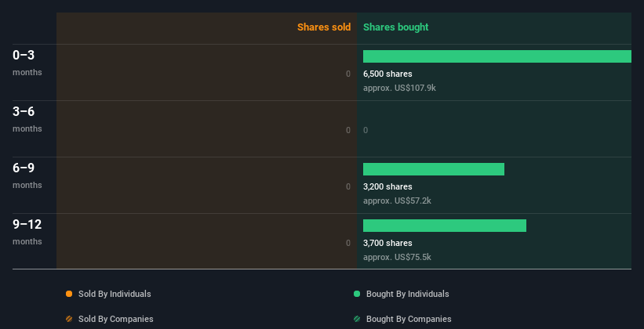This screenshot has height=329, width=644.
Task: Select the 3,200 shares value
Action: point(387,186)
